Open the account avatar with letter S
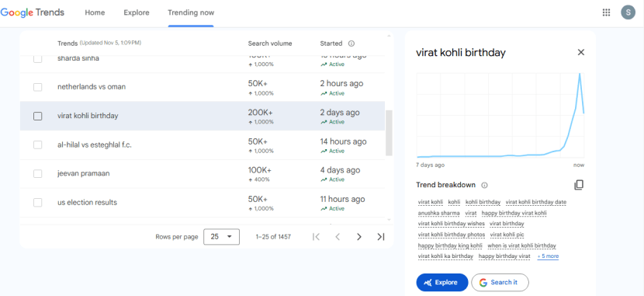 coord(628,12)
